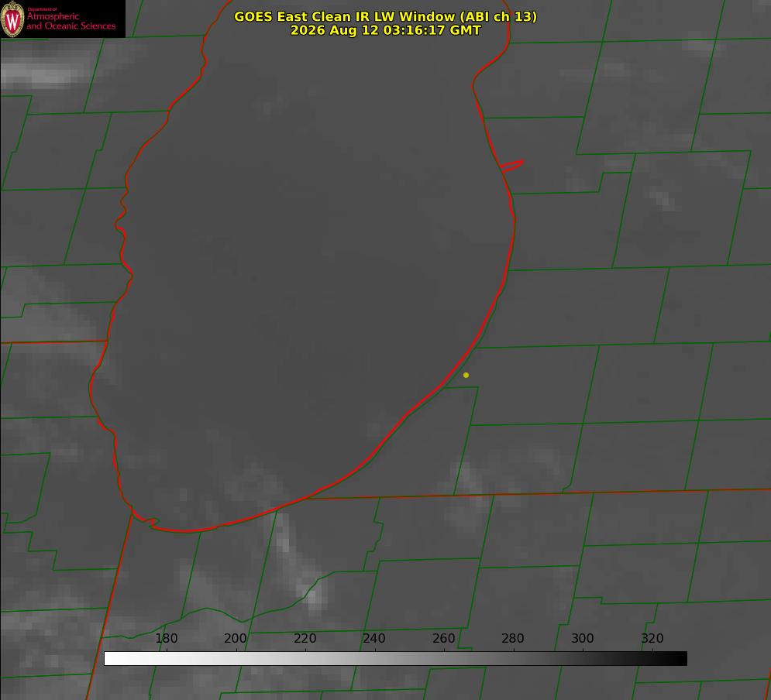Select the 320 temperature scale label
Screen dimensions: 771x700
[652, 638]
